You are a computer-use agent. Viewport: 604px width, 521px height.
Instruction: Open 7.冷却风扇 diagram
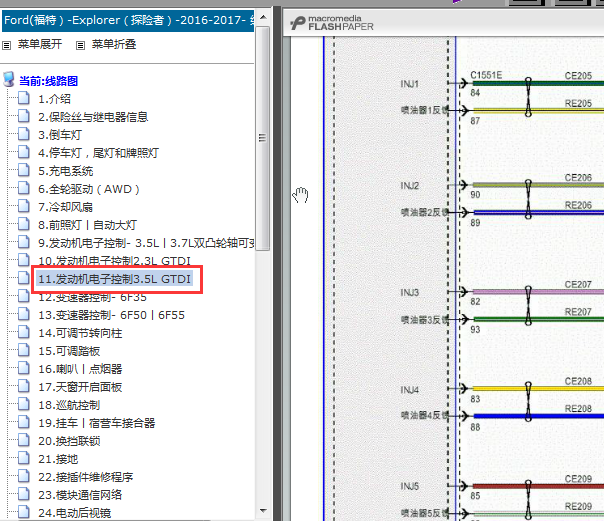pos(65,207)
